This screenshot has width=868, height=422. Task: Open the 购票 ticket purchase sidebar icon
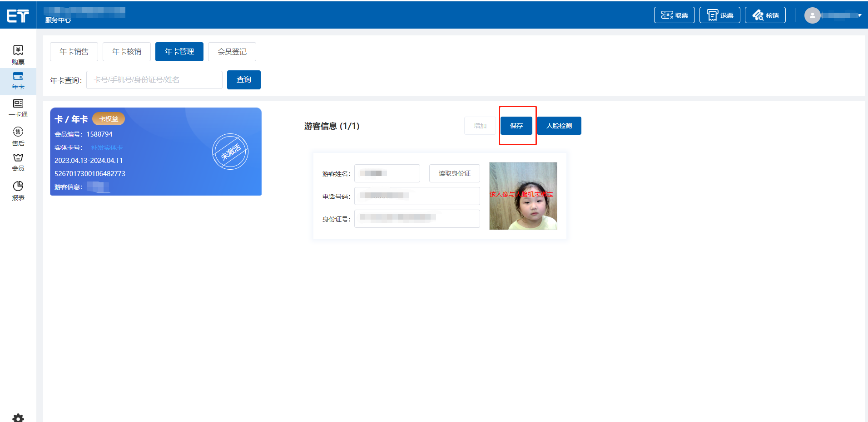coord(18,54)
